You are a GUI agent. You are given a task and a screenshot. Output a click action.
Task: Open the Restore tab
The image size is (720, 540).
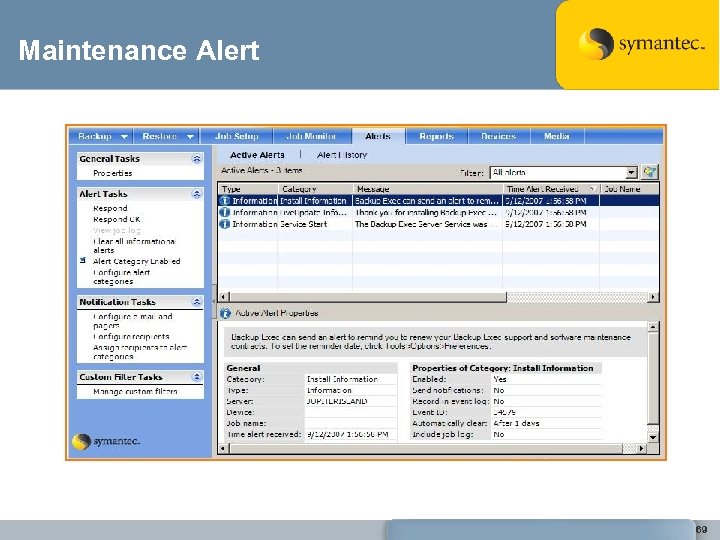tap(159, 136)
